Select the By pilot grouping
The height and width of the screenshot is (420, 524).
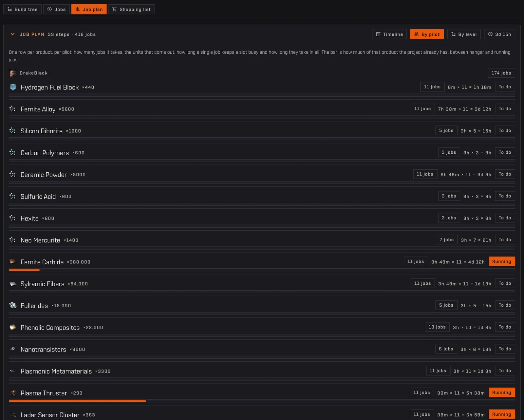pos(427,34)
